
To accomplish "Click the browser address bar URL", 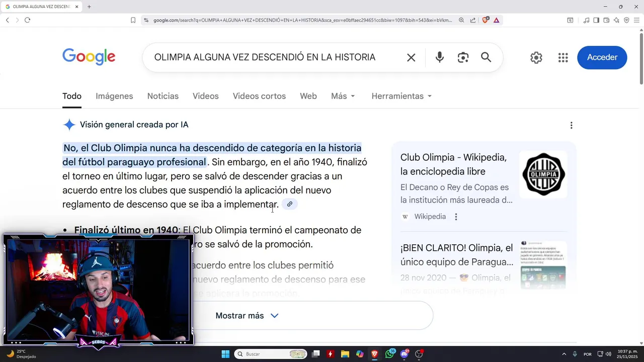I will [x=302, y=20].
